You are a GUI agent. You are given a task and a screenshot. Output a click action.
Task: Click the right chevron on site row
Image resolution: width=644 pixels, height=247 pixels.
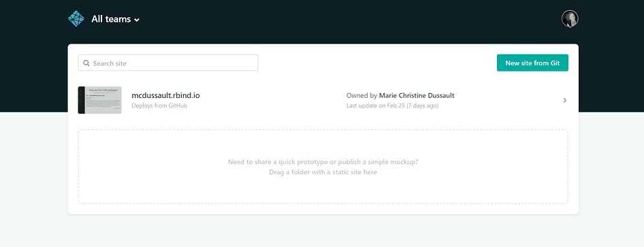[x=565, y=100]
